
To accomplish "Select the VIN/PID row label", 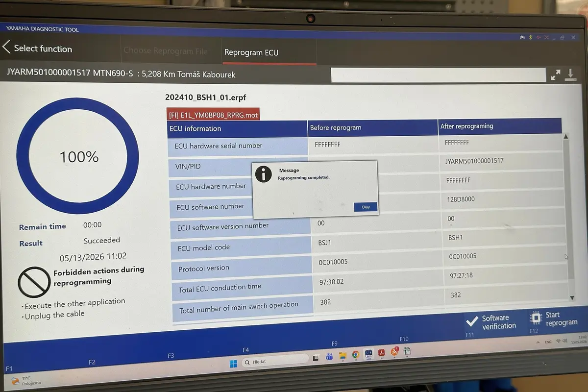I will pyautogui.click(x=210, y=167).
